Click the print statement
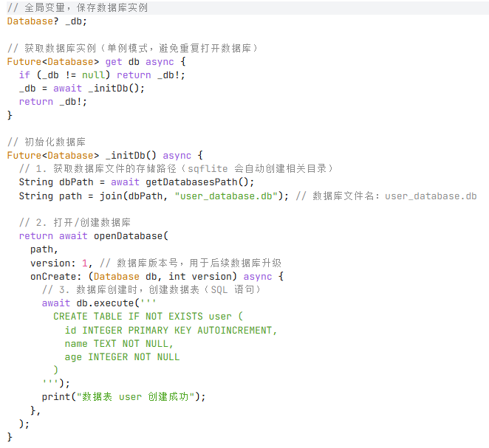The width and height of the screenshot is (489, 448). 123,397
